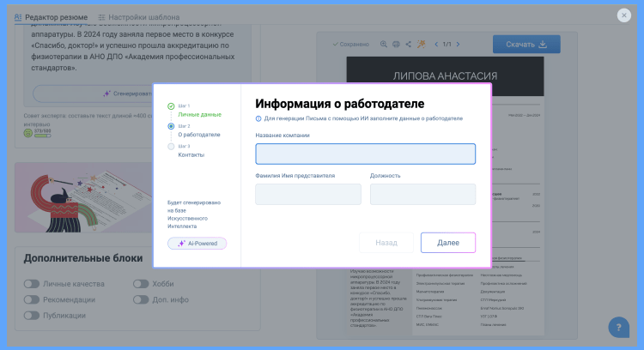The height and width of the screenshot is (350, 644).
Task: Select the step 2 radio marker
Action: pyautogui.click(x=171, y=126)
